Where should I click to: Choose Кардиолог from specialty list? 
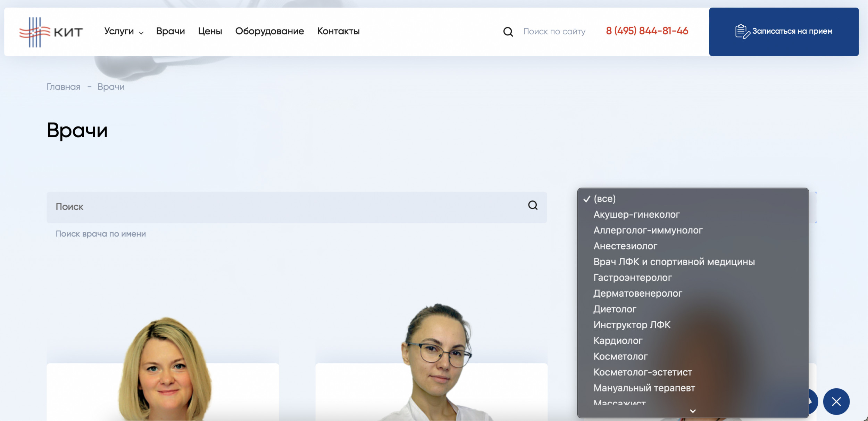click(x=618, y=341)
